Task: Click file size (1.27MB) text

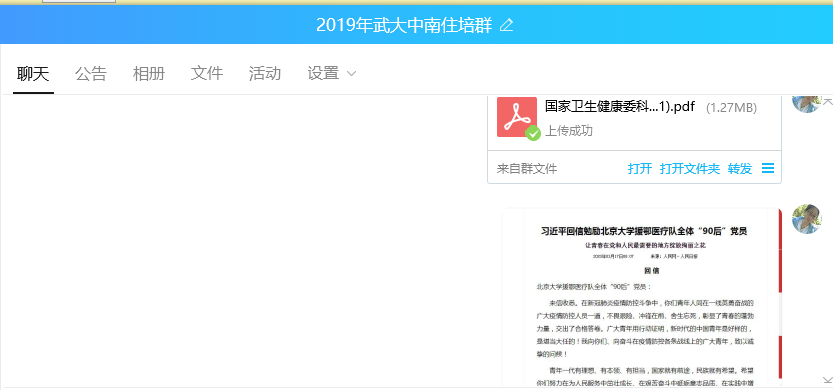Action: [731, 108]
